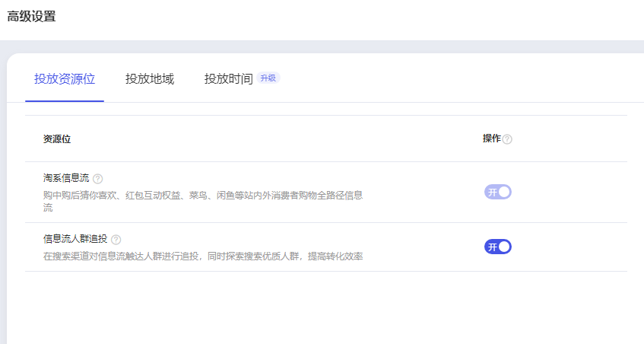Click the 信息流人群追投 description about 搜索渠道

click(202, 256)
